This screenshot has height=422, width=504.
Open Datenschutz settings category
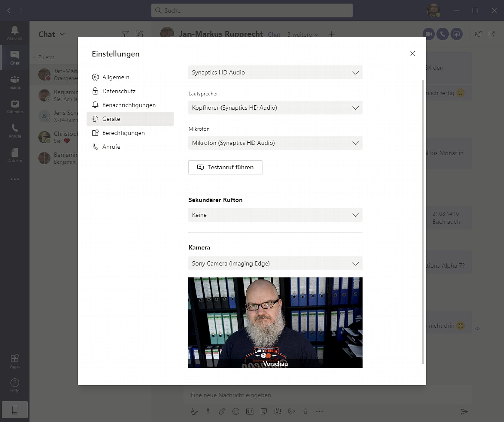(130, 91)
